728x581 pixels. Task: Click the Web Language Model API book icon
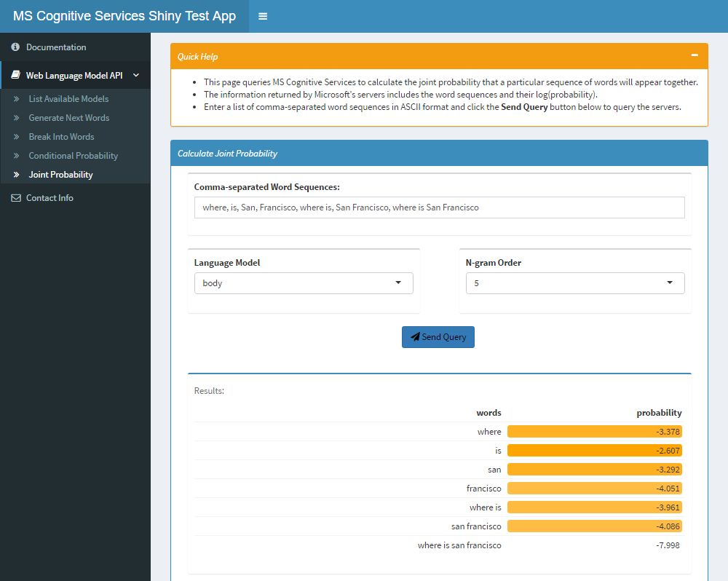(16, 75)
